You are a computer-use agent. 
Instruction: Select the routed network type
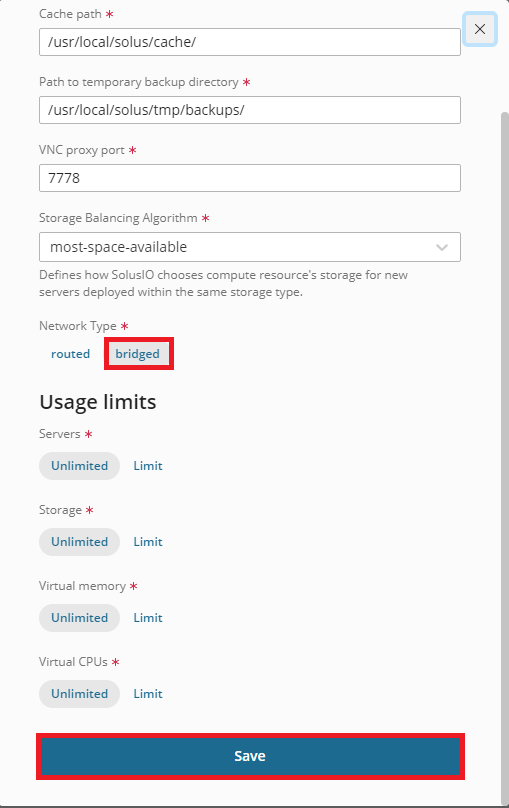(x=71, y=354)
